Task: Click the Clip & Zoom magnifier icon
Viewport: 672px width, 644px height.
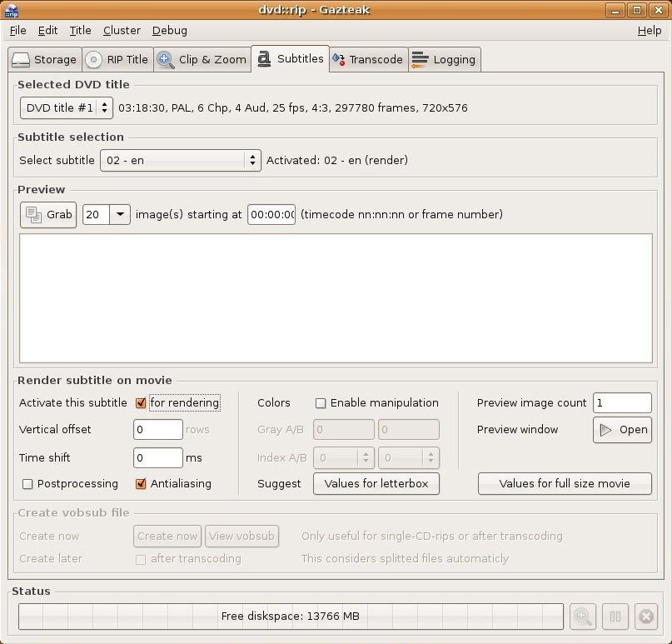Action: pyautogui.click(x=166, y=60)
